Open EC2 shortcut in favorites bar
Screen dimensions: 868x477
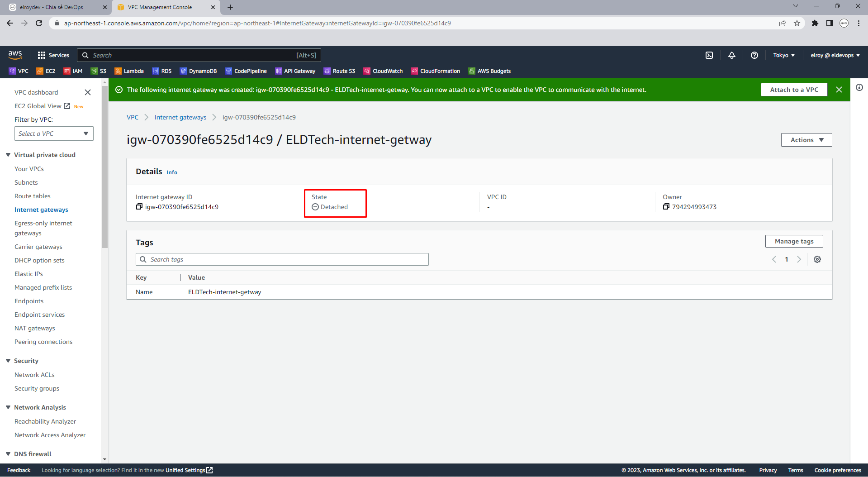[46, 71]
